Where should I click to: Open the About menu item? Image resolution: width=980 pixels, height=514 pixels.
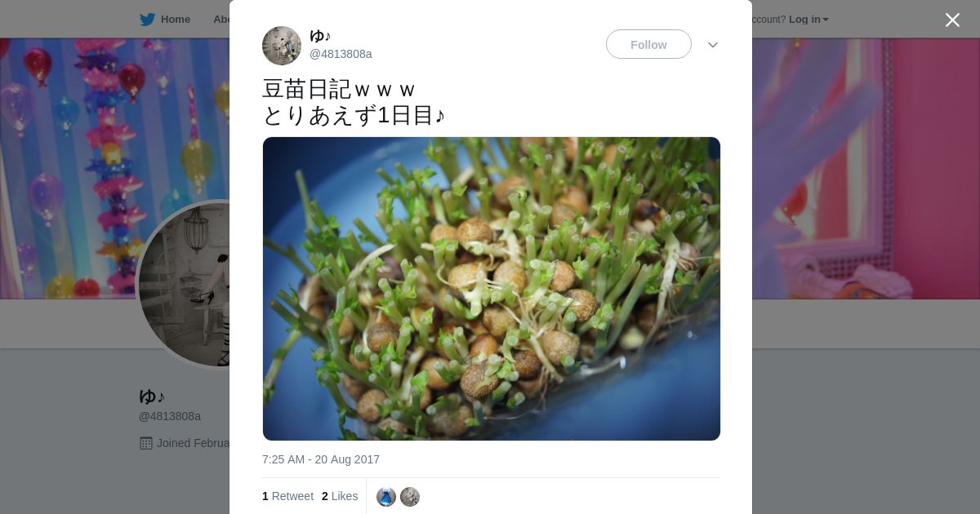[221, 20]
